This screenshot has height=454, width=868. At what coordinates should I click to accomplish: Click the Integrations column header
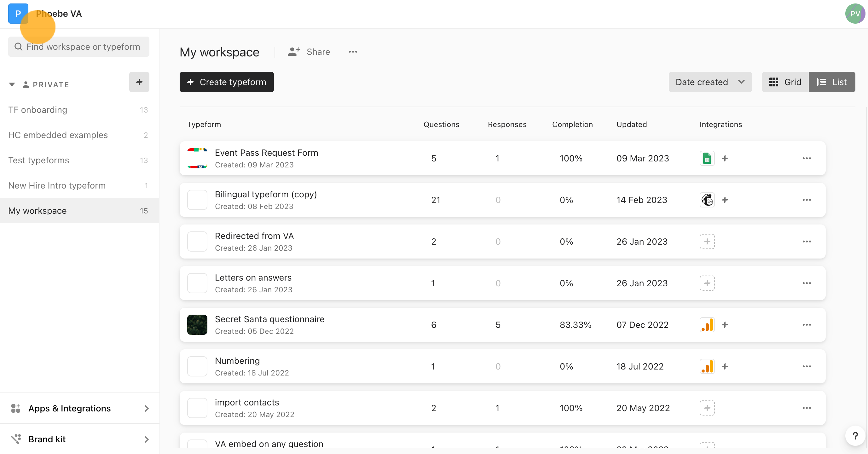tap(720, 124)
